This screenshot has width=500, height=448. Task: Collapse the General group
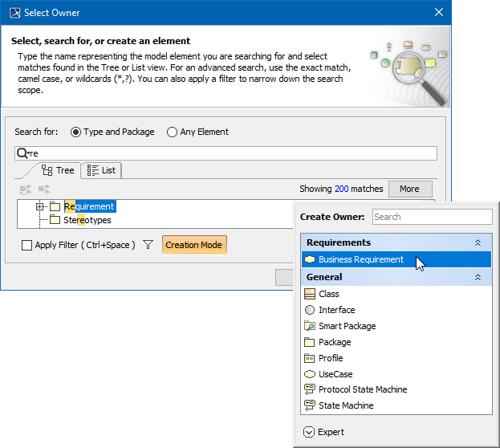coord(478,277)
